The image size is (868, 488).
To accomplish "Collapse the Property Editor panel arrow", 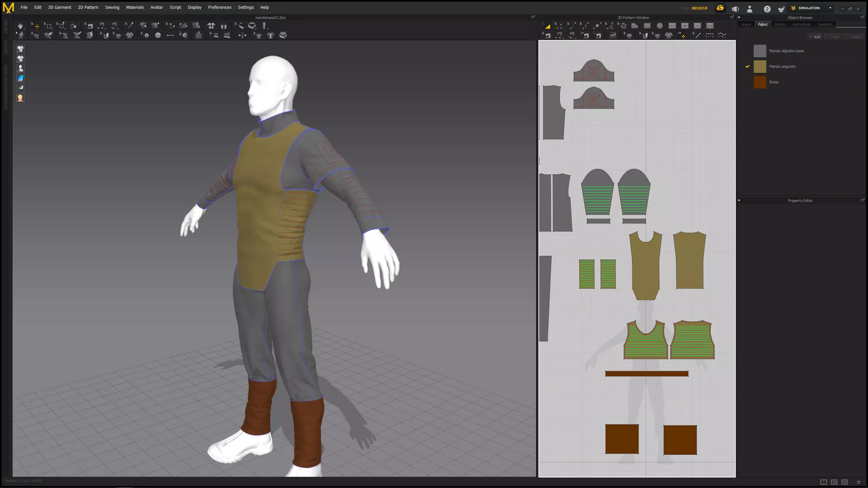I will pos(739,201).
